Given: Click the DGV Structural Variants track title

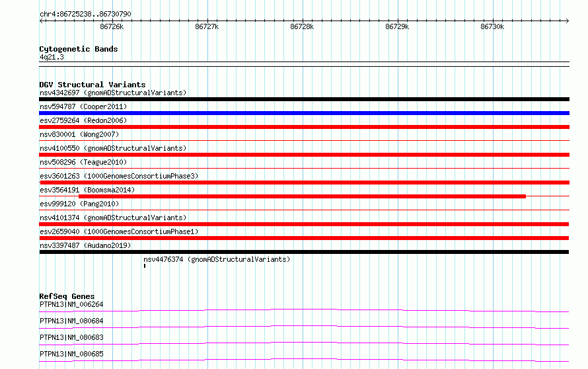Looking at the screenshot, I should click(92, 85).
